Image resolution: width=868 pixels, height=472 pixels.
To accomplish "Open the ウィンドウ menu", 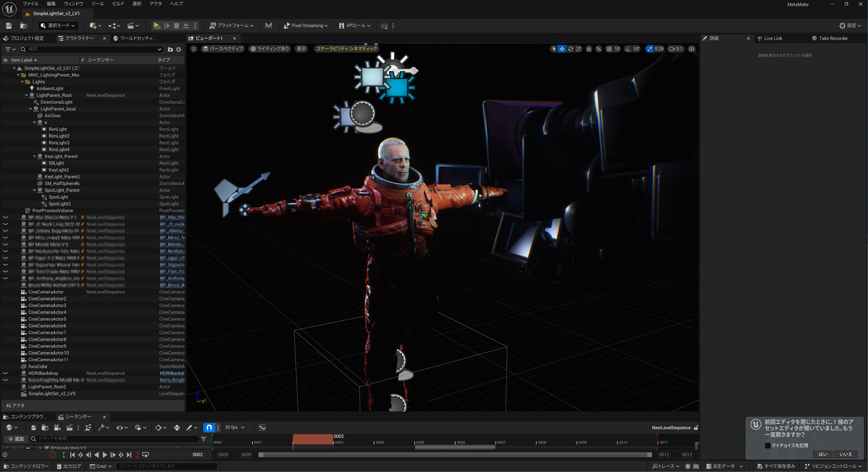I will tap(74, 4).
